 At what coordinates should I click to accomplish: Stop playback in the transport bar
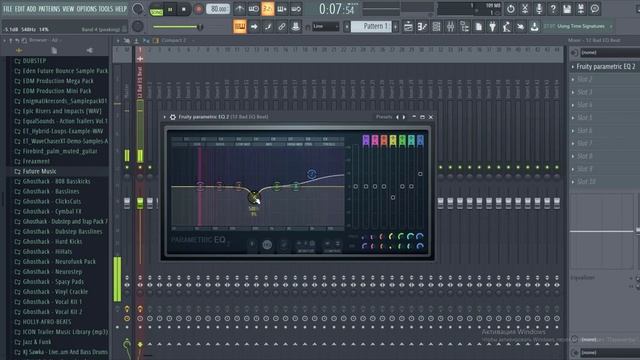184,9
